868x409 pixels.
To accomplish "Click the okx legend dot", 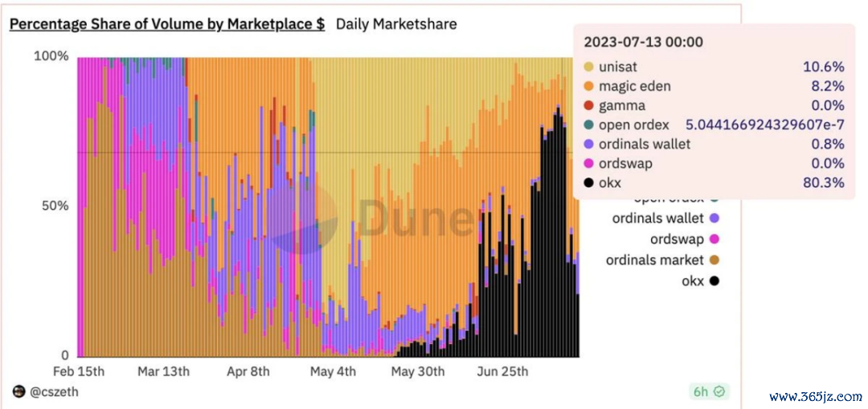I will [x=714, y=281].
